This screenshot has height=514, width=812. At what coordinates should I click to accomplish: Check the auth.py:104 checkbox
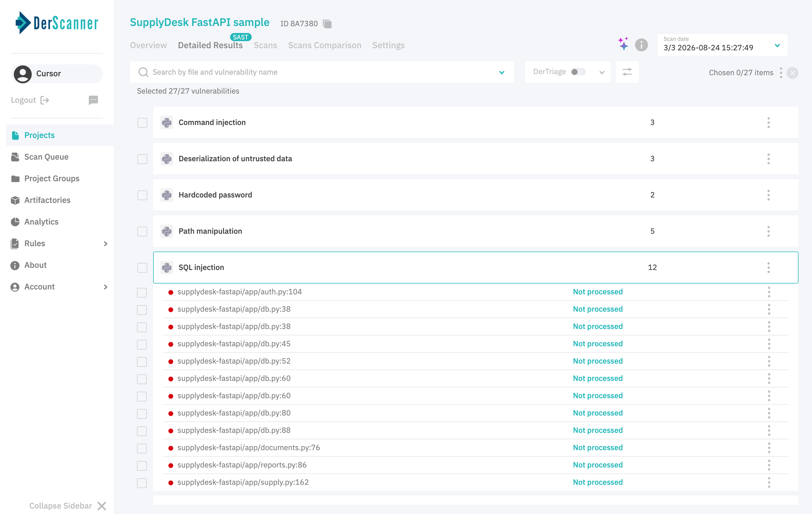click(x=142, y=292)
